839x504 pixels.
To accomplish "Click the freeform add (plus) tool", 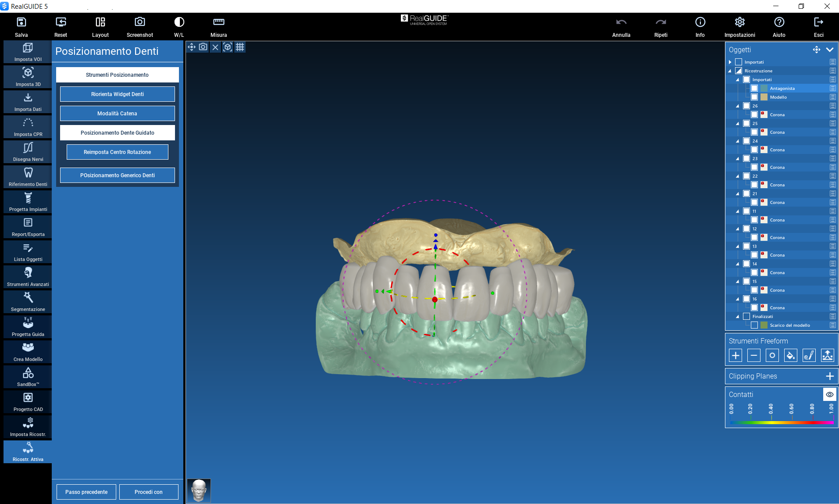I will click(735, 355).
